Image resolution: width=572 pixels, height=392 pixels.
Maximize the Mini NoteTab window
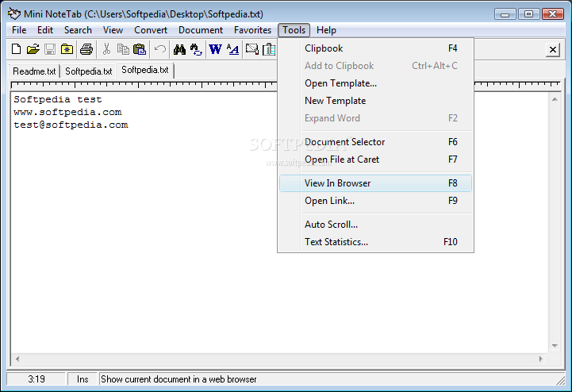click(x=528, y=14)
